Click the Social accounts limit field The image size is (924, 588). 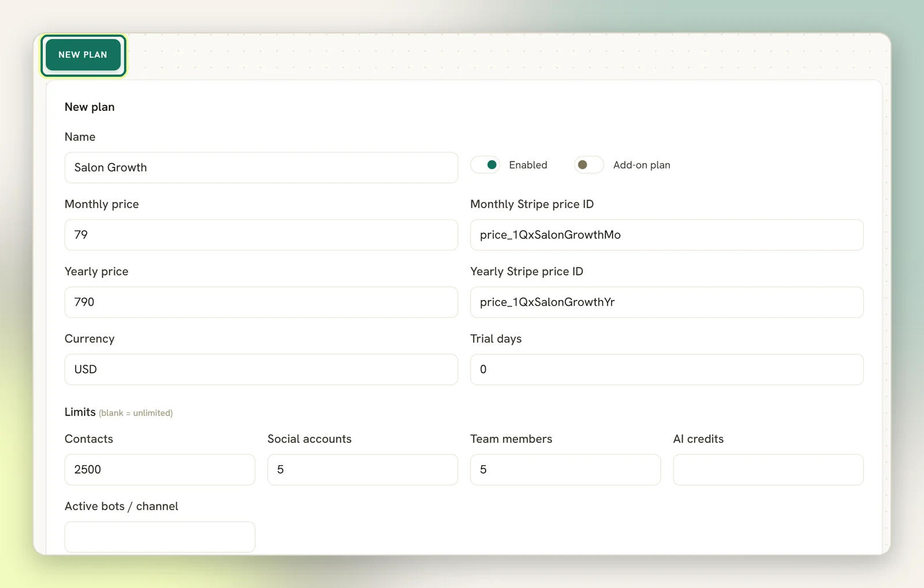pos(363,470)
